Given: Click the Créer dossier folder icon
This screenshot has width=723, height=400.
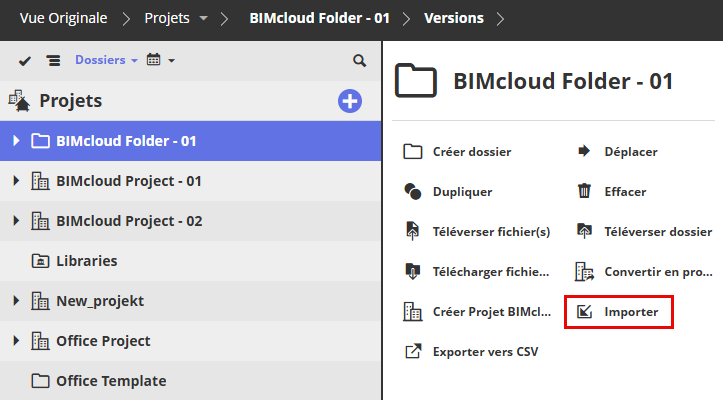Looking at the screenshot, I should coord(413,152).
